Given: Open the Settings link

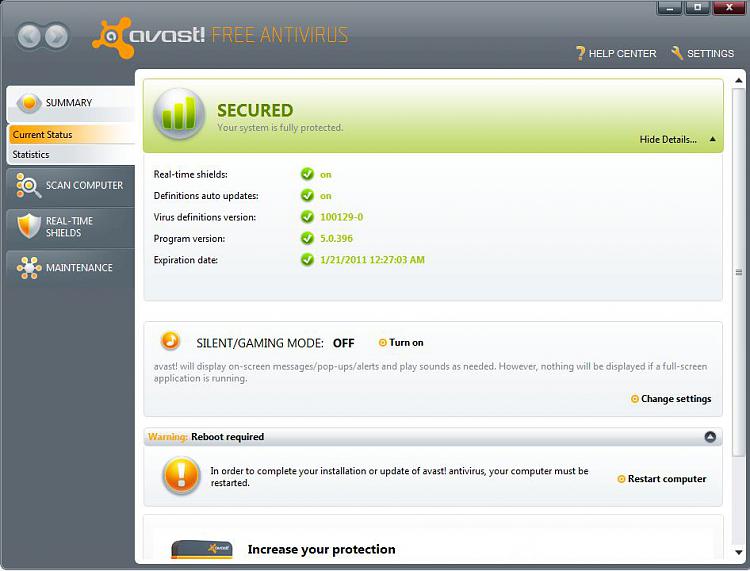Looking at the screenshot, I should (702, 54).
